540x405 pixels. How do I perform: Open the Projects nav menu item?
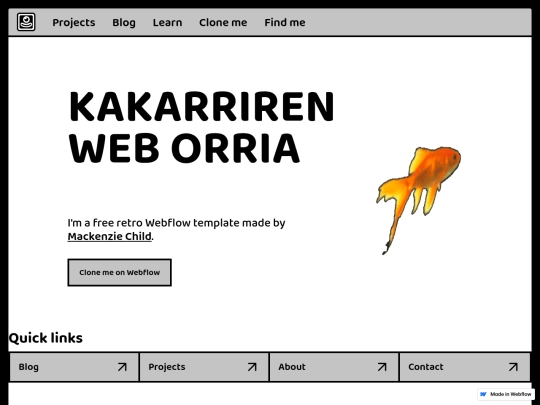click(74, 23)
